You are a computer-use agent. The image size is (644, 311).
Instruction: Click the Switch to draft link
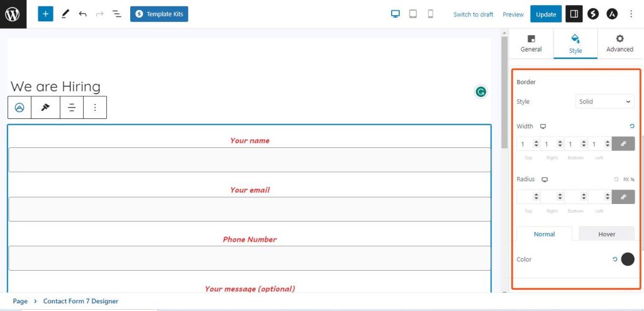pyautogui.click(x=473, y=14)
